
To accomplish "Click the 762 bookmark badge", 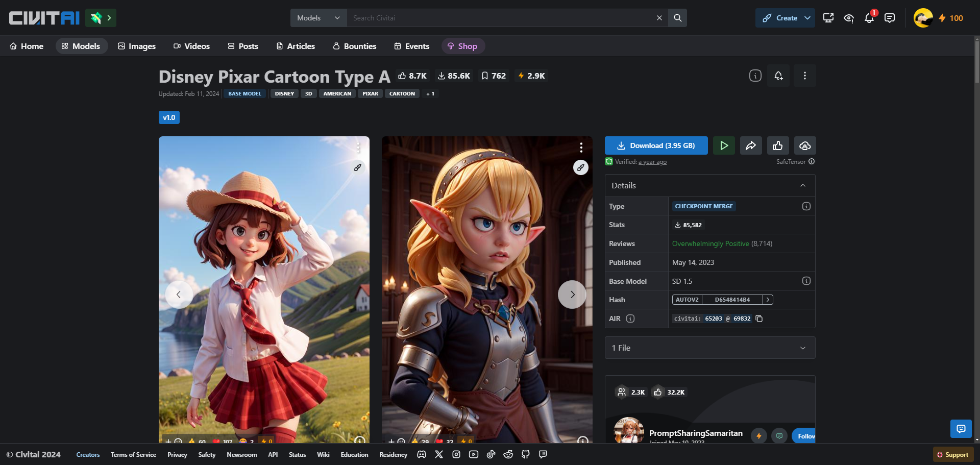I will [494, 76].
